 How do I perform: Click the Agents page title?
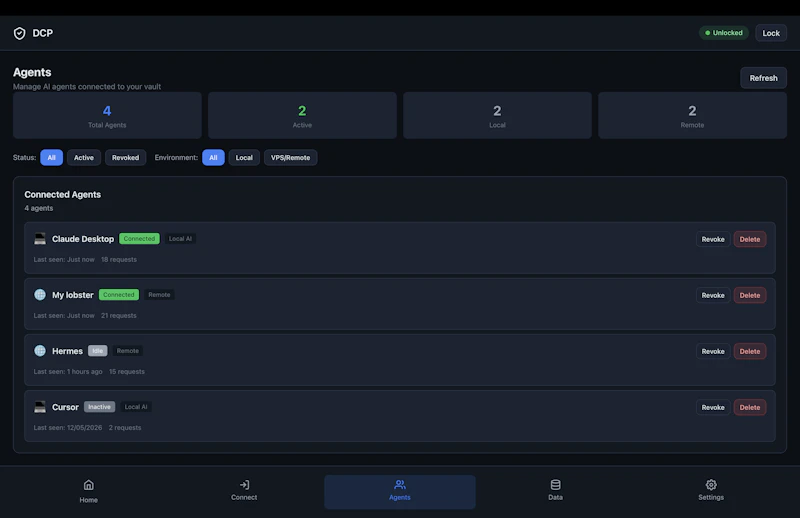tap(32, 72)
